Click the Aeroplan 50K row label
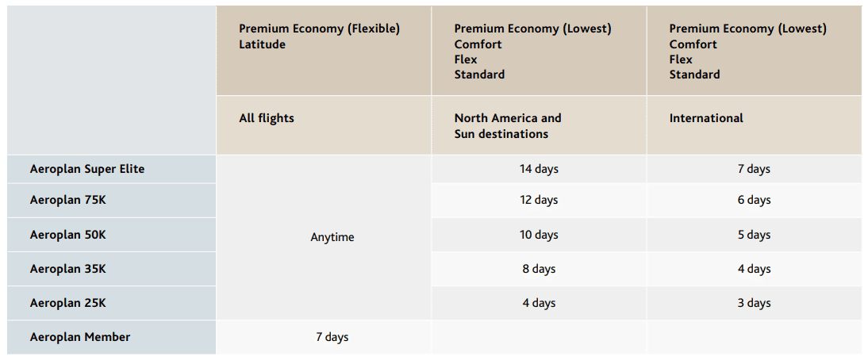Image resolution: width=868 pixels, height=360 pixels. (67, 235)
